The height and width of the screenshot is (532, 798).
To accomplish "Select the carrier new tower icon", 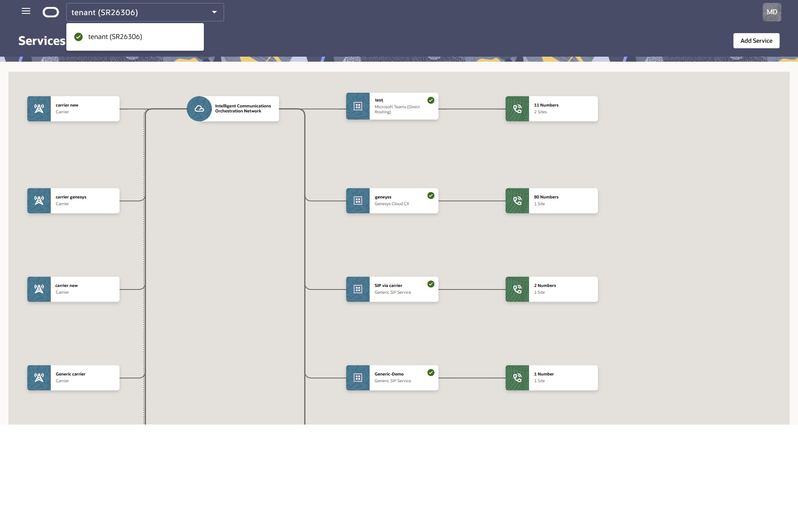I will [x=39, y=109].
